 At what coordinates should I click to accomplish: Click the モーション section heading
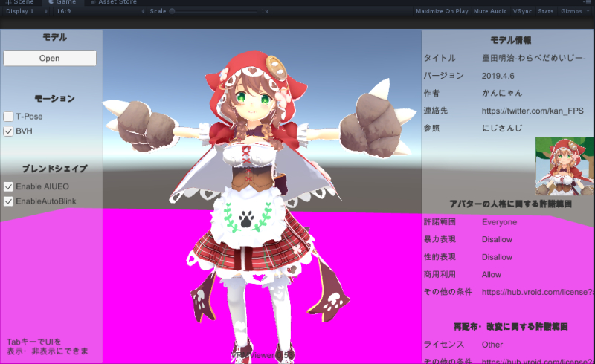[x=54, y=99]
